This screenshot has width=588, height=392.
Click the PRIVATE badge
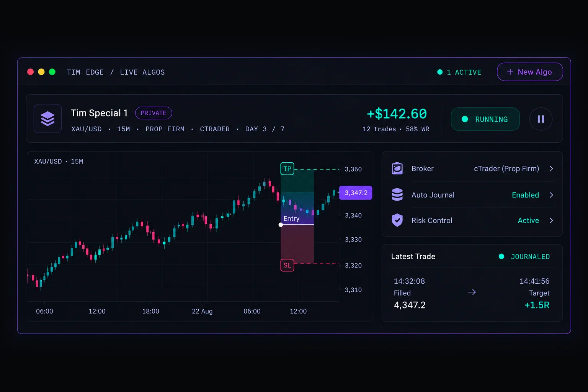(154, 113)
